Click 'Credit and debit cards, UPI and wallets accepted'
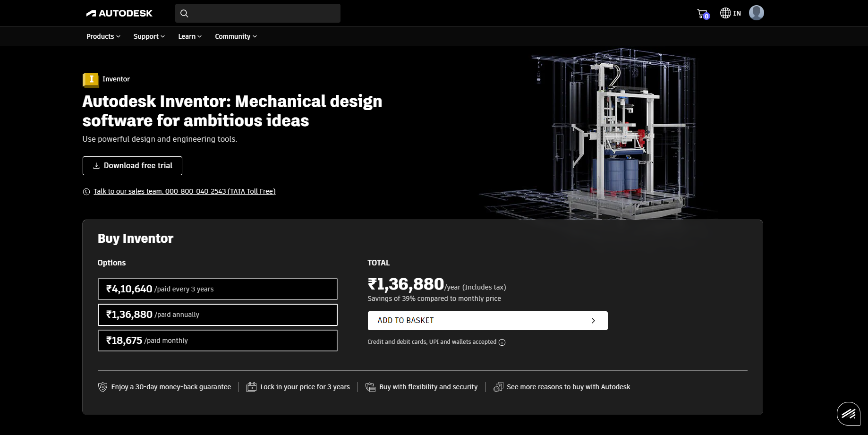Screen dimensions: 868x435 [x=432, y=342]
